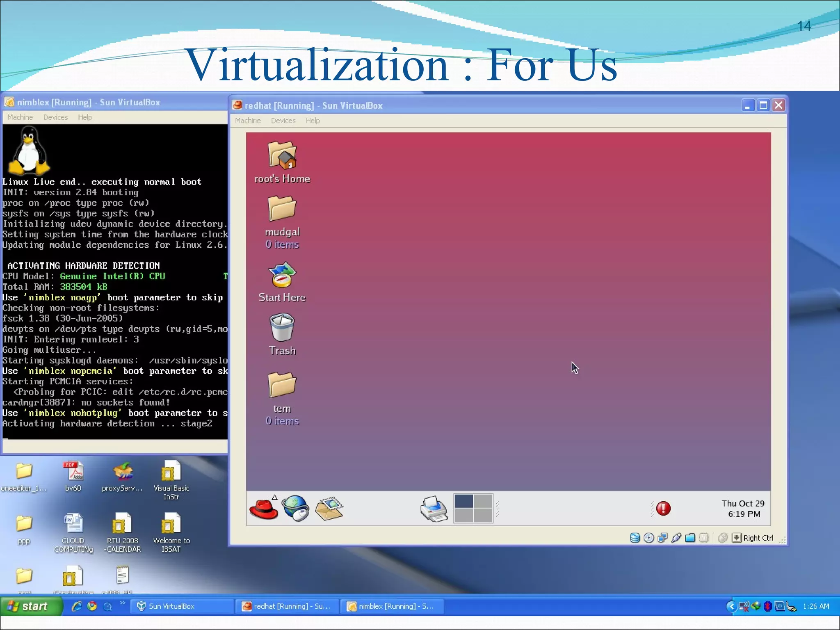Launch Google Chrome from quick launch

[92, 606]
